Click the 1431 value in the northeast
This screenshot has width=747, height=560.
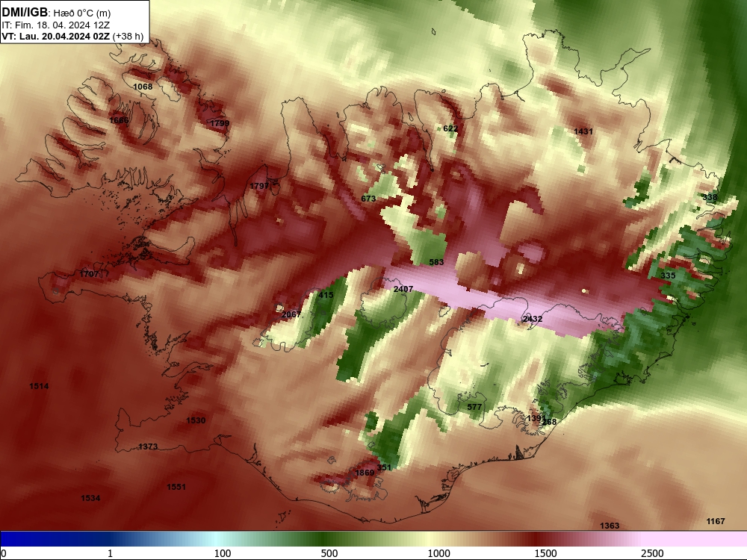(x=583, y=131)
